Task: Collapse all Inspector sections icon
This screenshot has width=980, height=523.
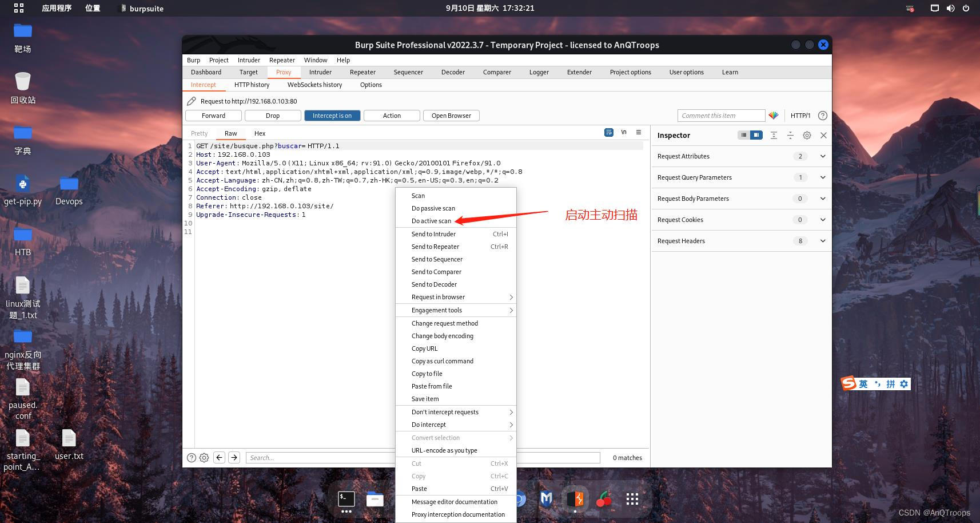Action: coord(790,135)
